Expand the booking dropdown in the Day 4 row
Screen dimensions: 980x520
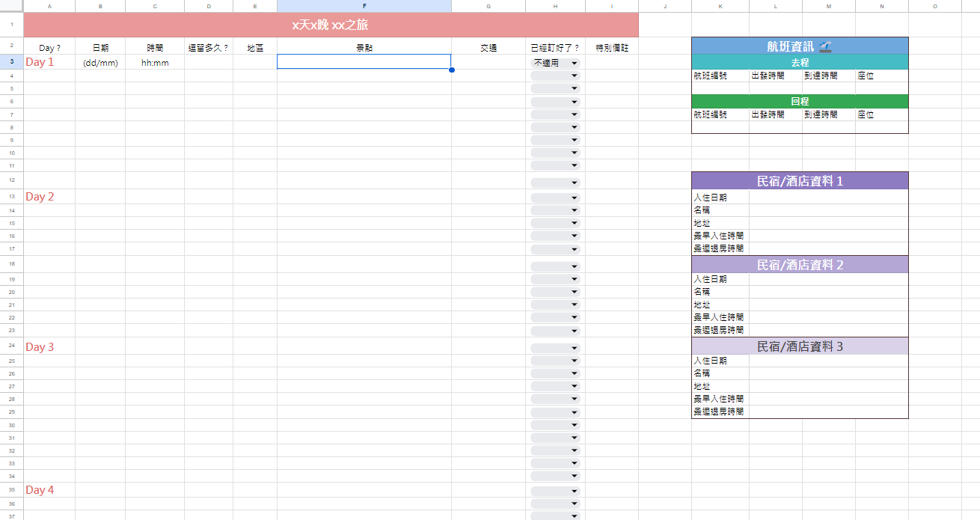coord(555,491)
